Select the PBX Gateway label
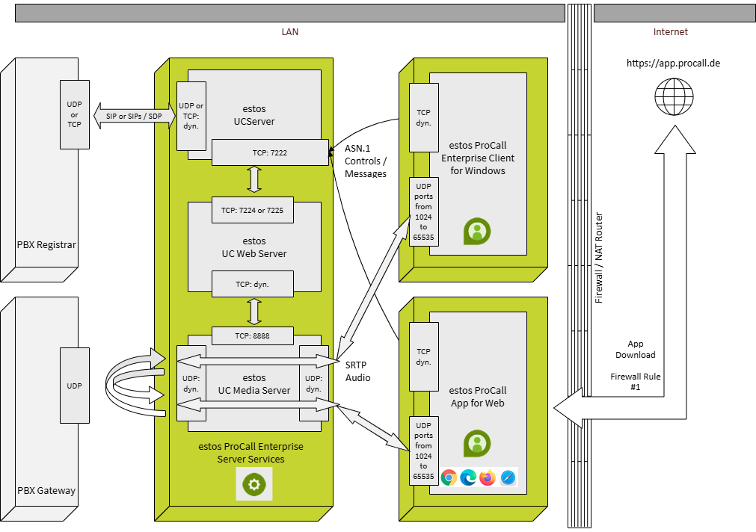This screenshot has height=532, width=756. coord(46,491)
